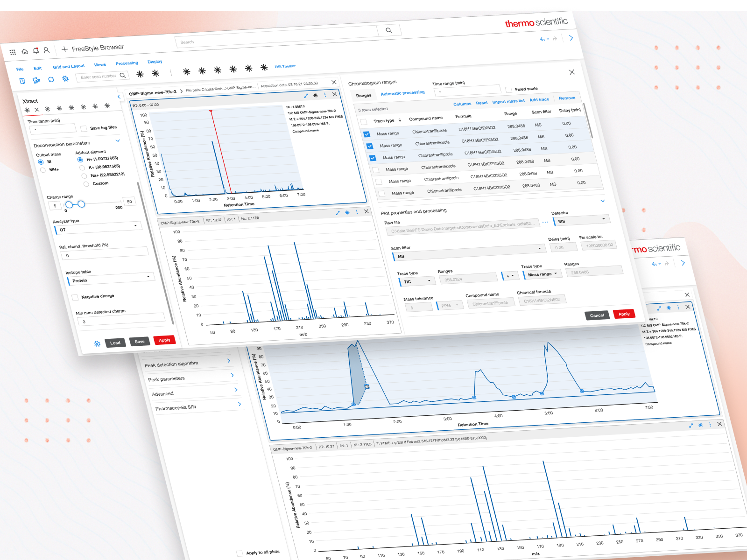Collapse the Xtract panel with left chevron
The image size is (747, 560).
click(119, 97)
